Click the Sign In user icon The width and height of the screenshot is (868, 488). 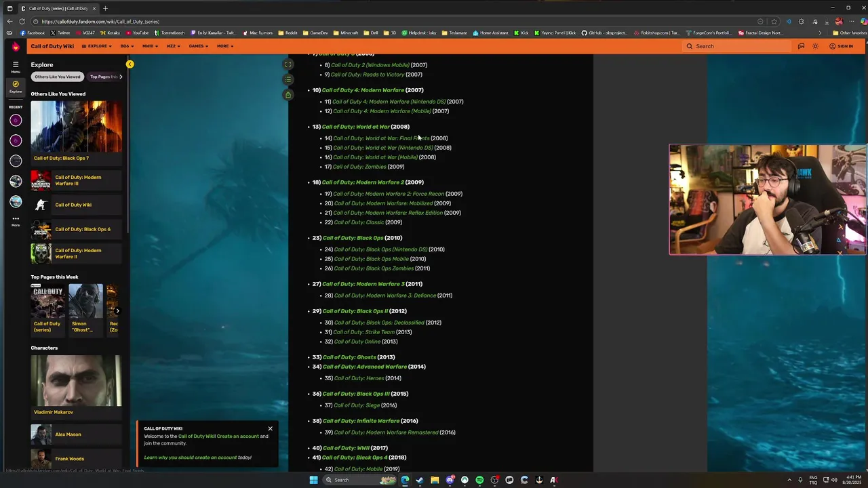coord(832,46)
